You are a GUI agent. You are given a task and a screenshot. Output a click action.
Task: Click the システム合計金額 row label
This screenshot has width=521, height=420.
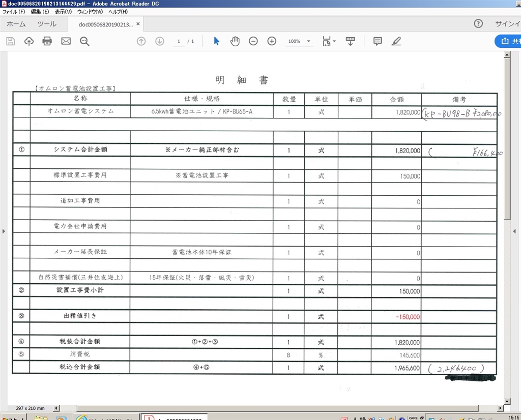pyautogui.click(x=80, y=149)
